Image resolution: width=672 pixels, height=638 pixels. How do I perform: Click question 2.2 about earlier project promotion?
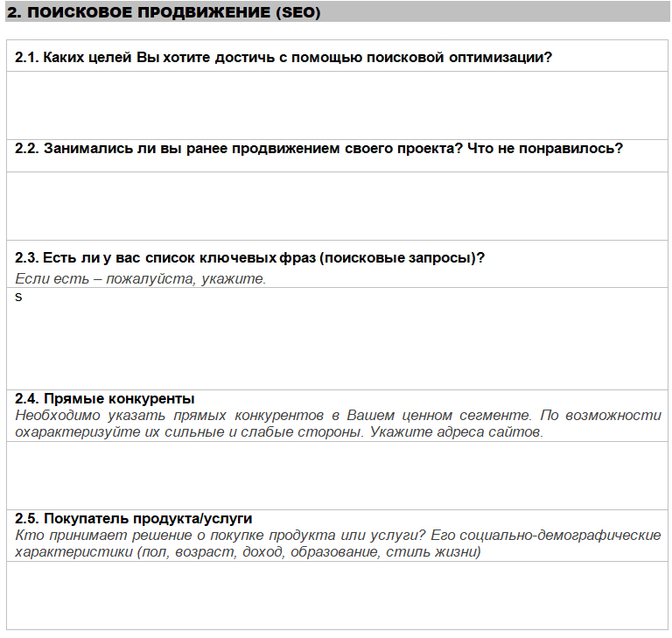318,149
